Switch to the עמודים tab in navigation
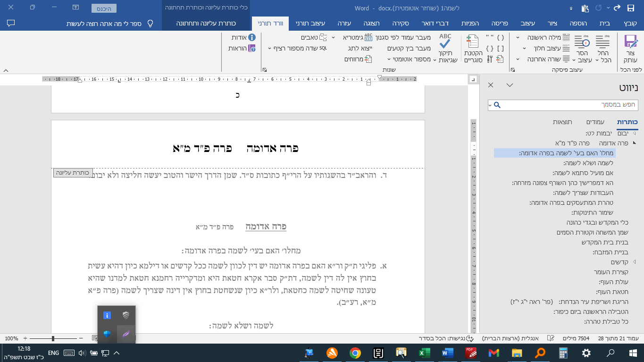This screenshot has height=362, width=644. point(595,122)
